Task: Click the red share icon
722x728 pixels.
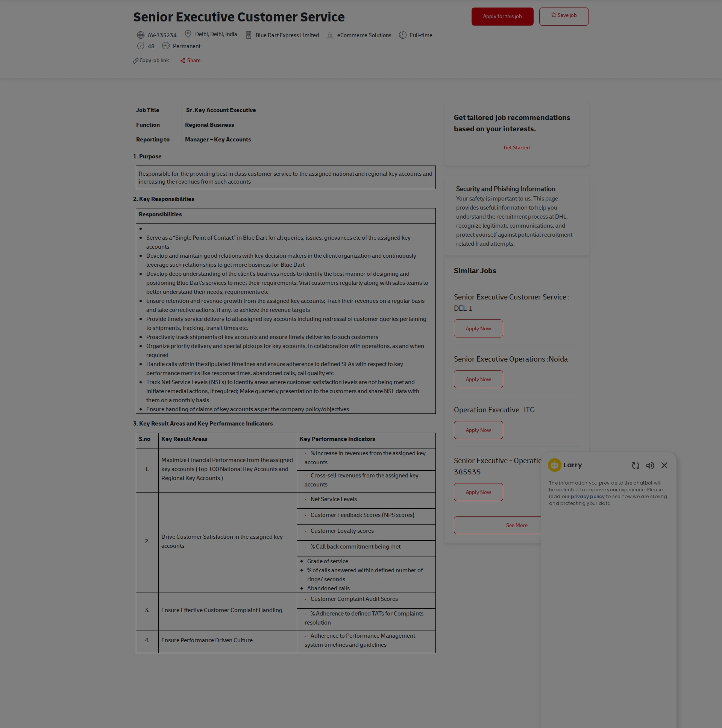Action: 183,61
